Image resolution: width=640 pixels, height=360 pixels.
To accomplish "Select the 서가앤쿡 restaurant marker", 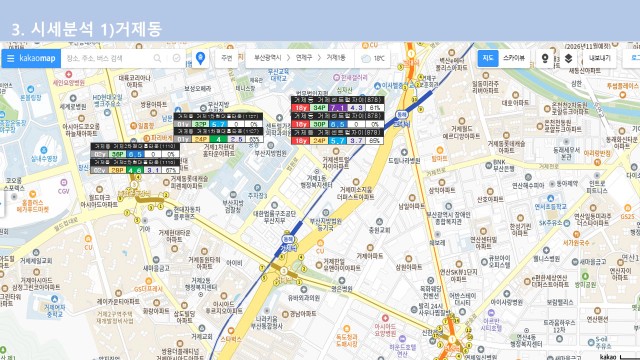I will point(576,234).
